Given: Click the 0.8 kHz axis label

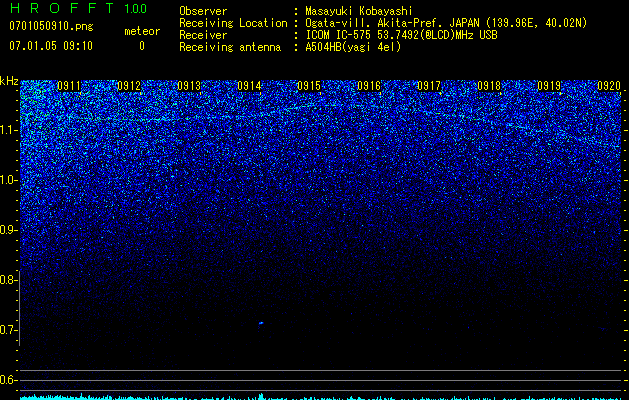Looking at the screenshot, I should pos(8,280).
